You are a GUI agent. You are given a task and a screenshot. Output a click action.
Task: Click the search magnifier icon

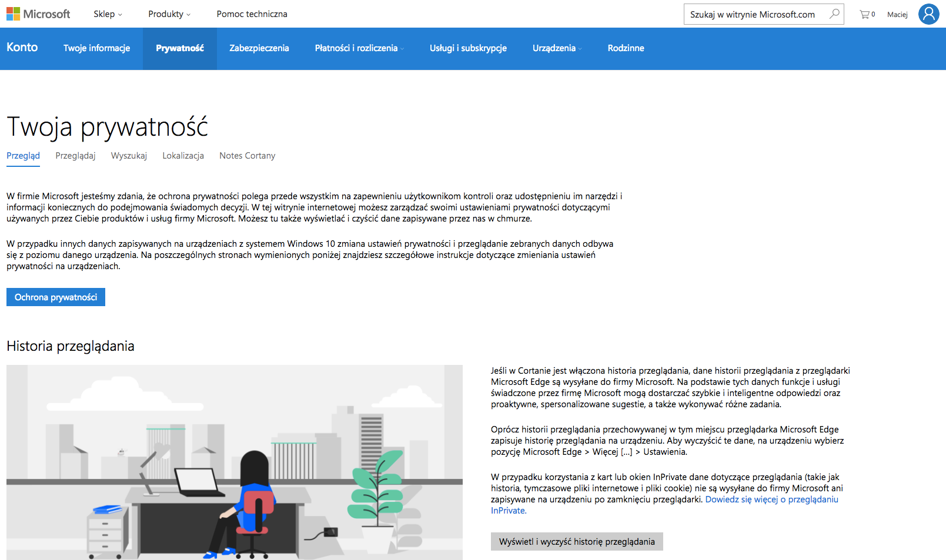(834, 14)
